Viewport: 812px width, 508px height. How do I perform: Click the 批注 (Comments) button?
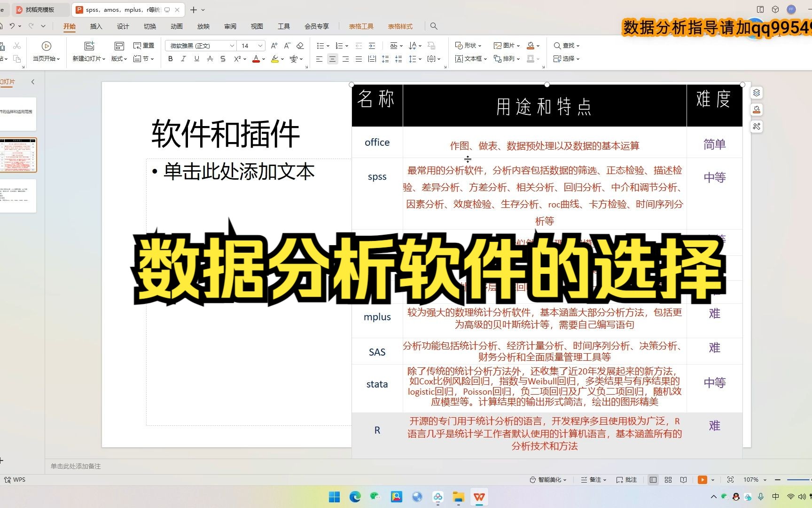click(x=626, y=480)
